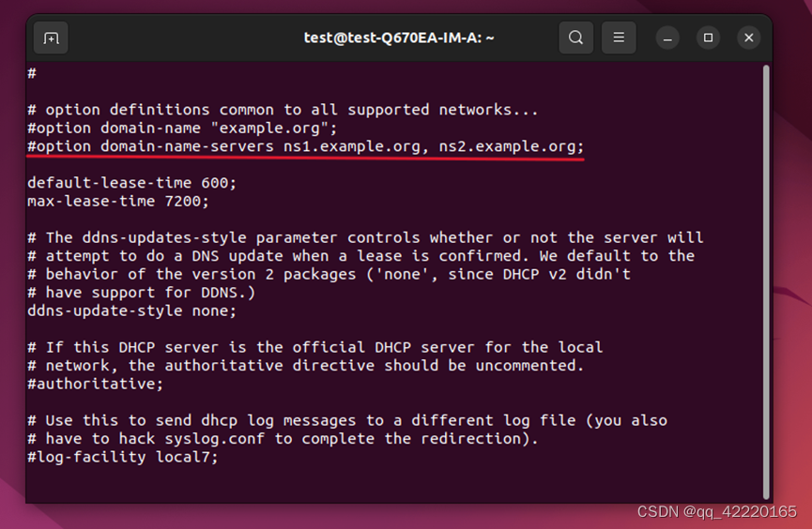Image resolution: width=812 pixels, height=529 pixels.
Task: Open a new terminal tab
Action: [x=51, y=38]
